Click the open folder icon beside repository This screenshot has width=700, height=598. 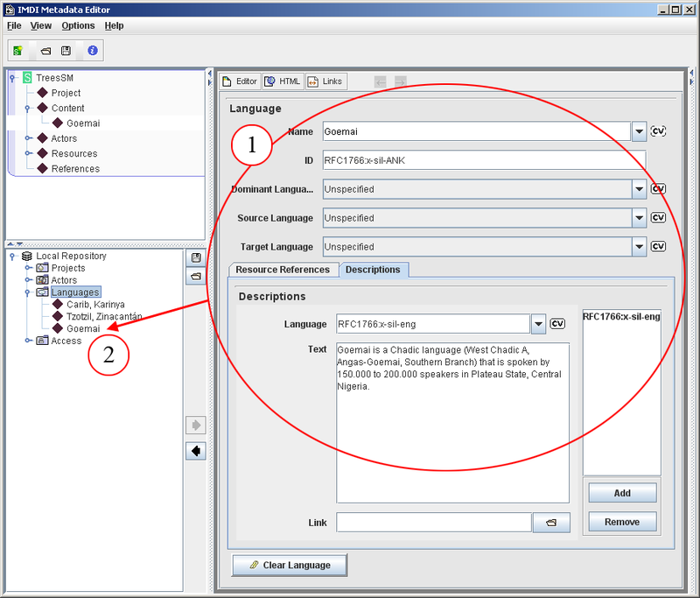pos(196,277)
